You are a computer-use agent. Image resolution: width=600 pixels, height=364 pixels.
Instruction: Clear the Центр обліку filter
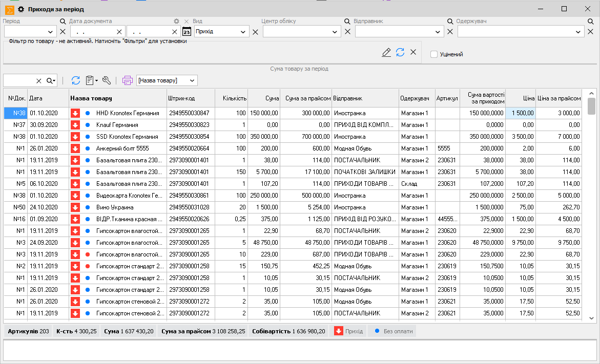[x=347, y=32]
